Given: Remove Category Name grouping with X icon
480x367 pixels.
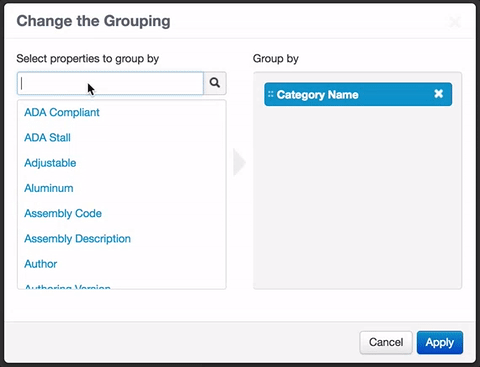Looking at the screenshot, I should click(439, 94).
